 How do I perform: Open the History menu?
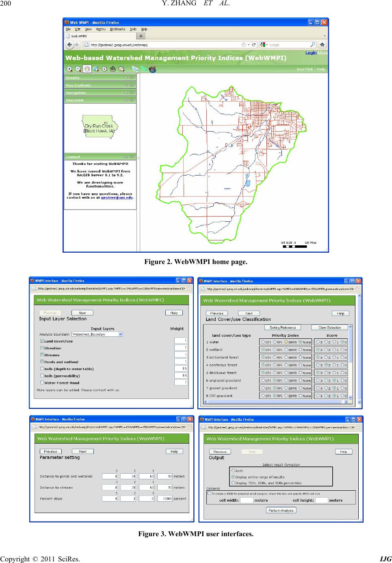tap(101, 29)
